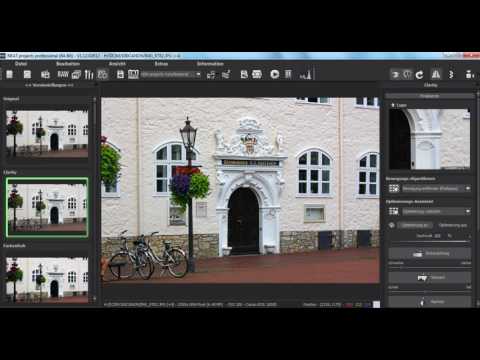Click the Optimierung an button
The width and height of the screenshot is (480, 360).
pyautogui.click(x=415, y=225)
